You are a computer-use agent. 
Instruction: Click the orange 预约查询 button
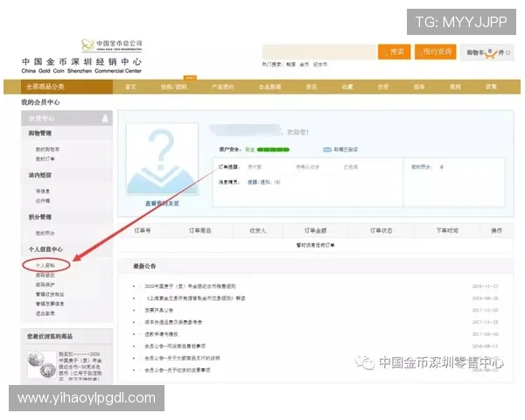tap(435, 52)
